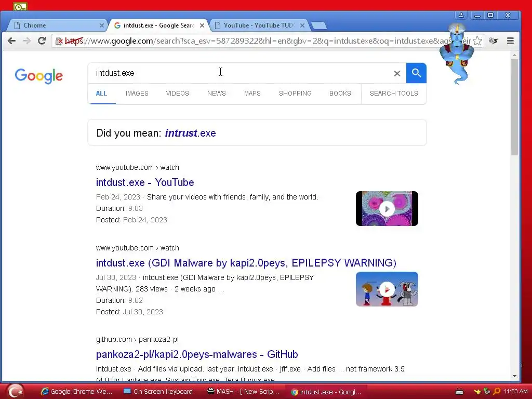The height and width of the screenshot is (399, 532).
Task: Click 'Posted: Jul 30, 2023' text
Action: [x=129, y=312]
